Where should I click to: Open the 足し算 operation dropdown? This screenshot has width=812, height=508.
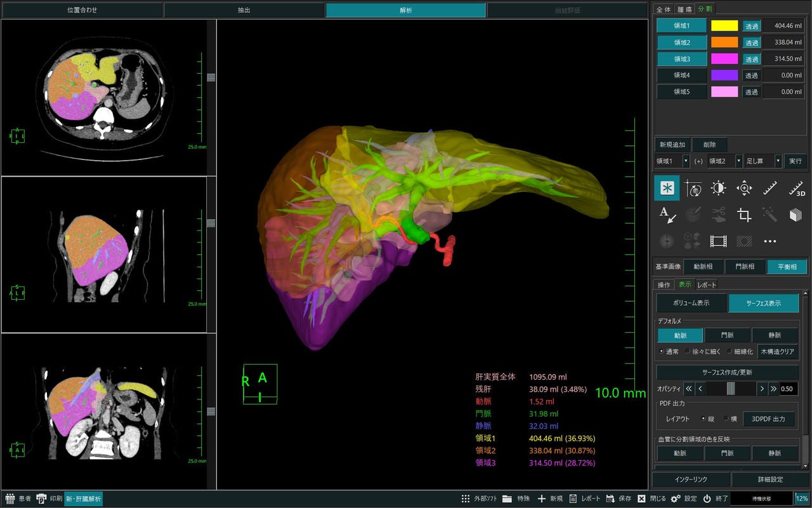click(763, 161)
